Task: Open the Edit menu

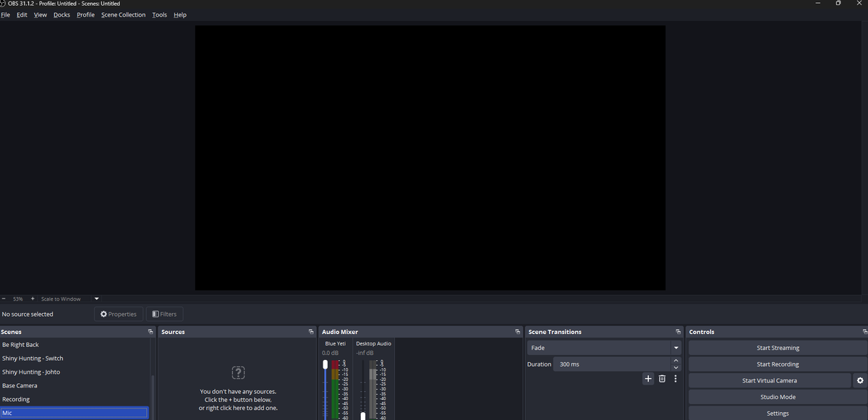Action: pyautogui.click(x=22, y=14)
